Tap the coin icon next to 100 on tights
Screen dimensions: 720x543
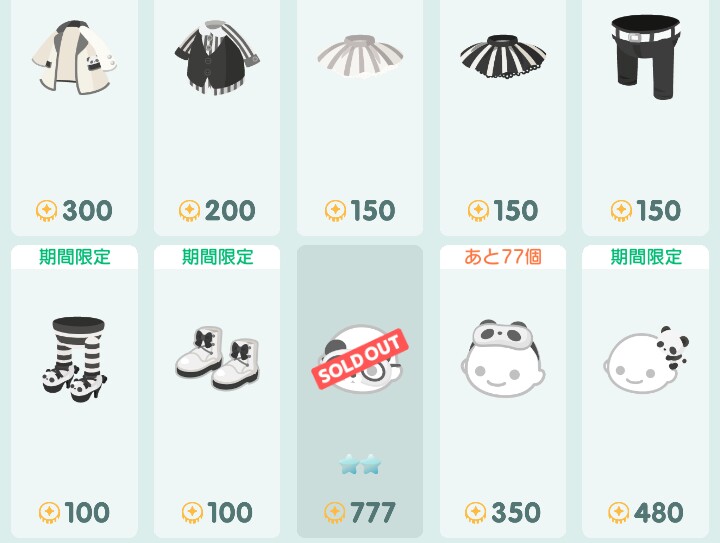click(x=49, y=513)
